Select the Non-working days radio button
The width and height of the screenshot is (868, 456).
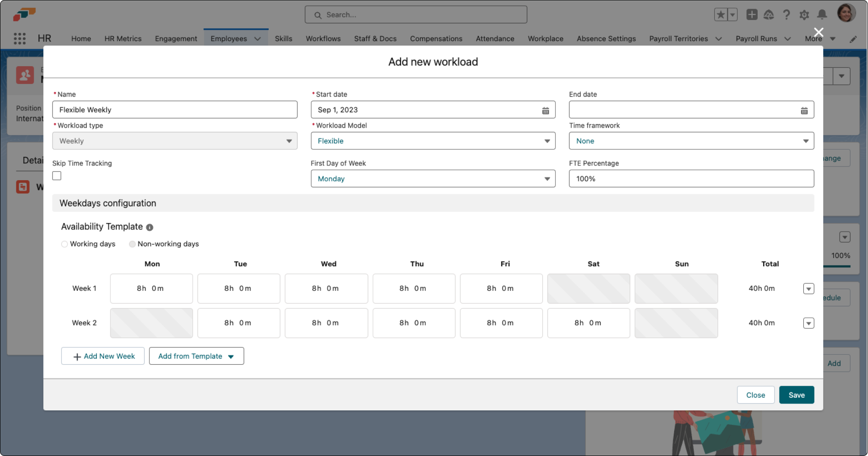(132, 244)
